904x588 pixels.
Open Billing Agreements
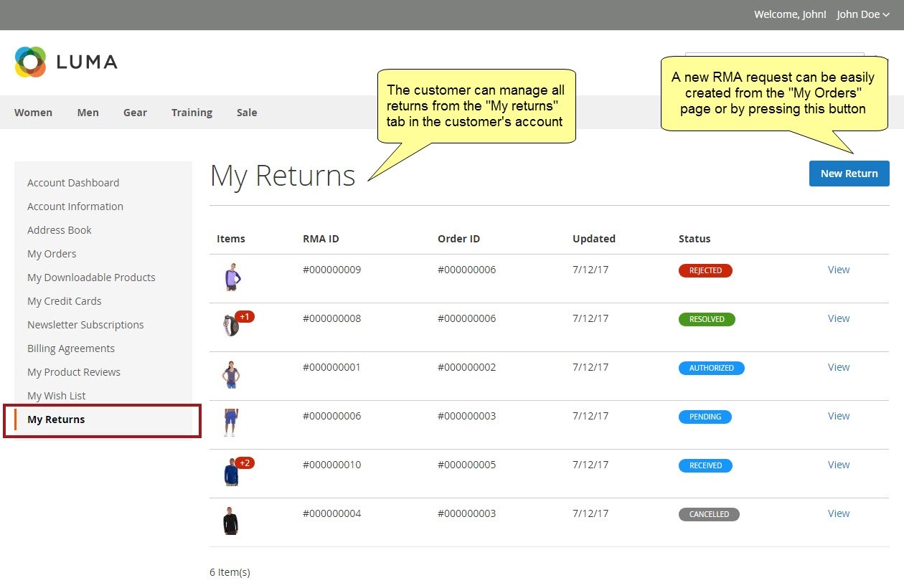(x=71, y=348)
